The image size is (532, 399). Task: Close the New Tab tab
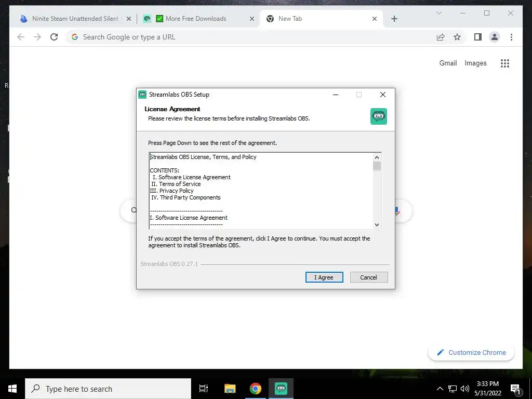374,19
